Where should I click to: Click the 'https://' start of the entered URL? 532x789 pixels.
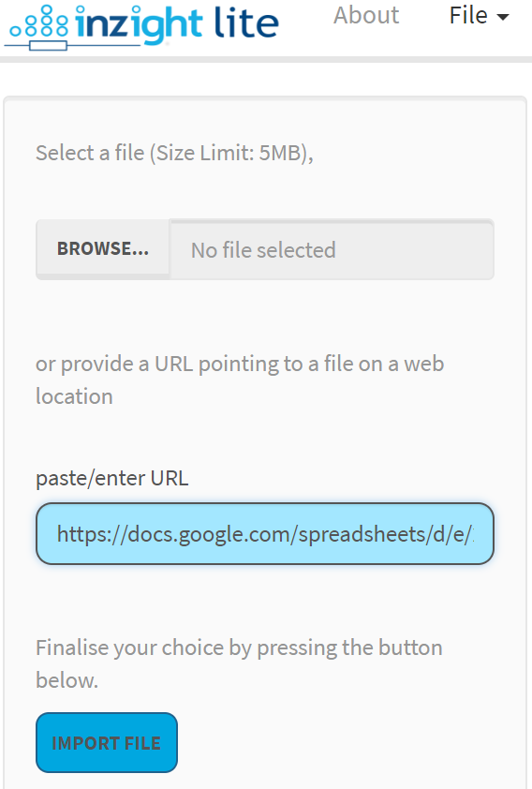point(92,534)
